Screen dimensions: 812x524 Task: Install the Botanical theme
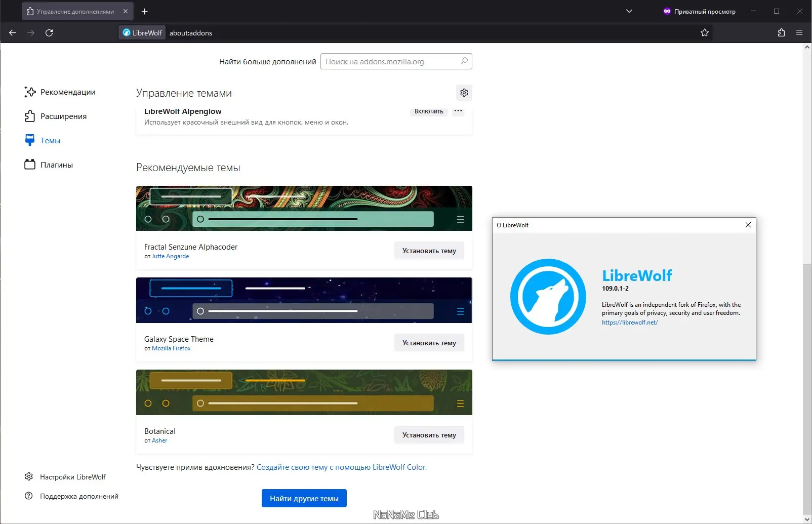(429, 435)
